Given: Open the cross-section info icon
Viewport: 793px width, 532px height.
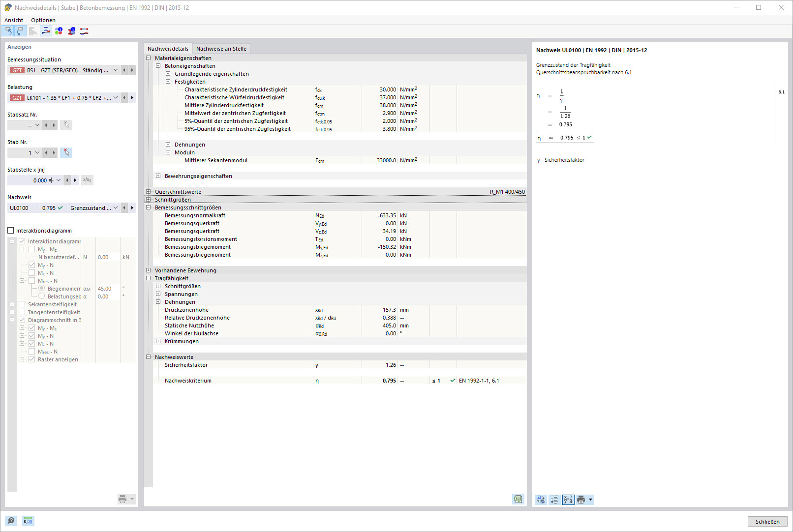Looking at the screenshot, I should point(71,31).
